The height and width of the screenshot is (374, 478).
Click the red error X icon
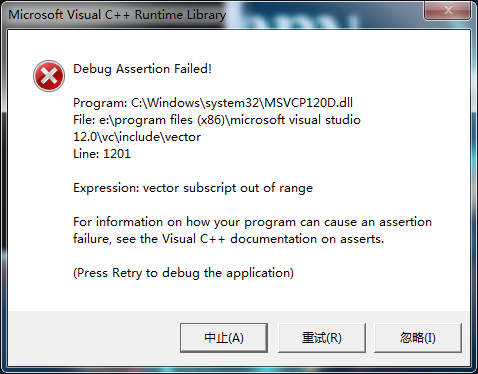(x=49, y=76)
